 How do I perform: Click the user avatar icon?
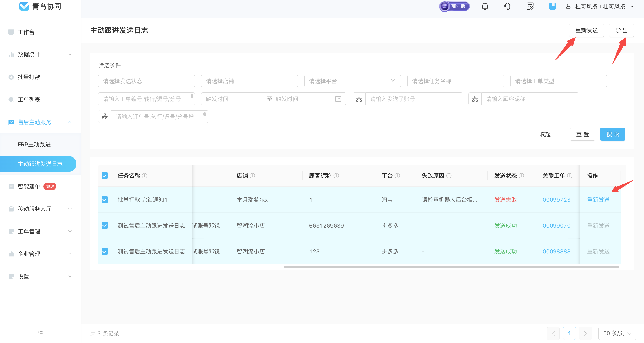[x=568, y=6]
